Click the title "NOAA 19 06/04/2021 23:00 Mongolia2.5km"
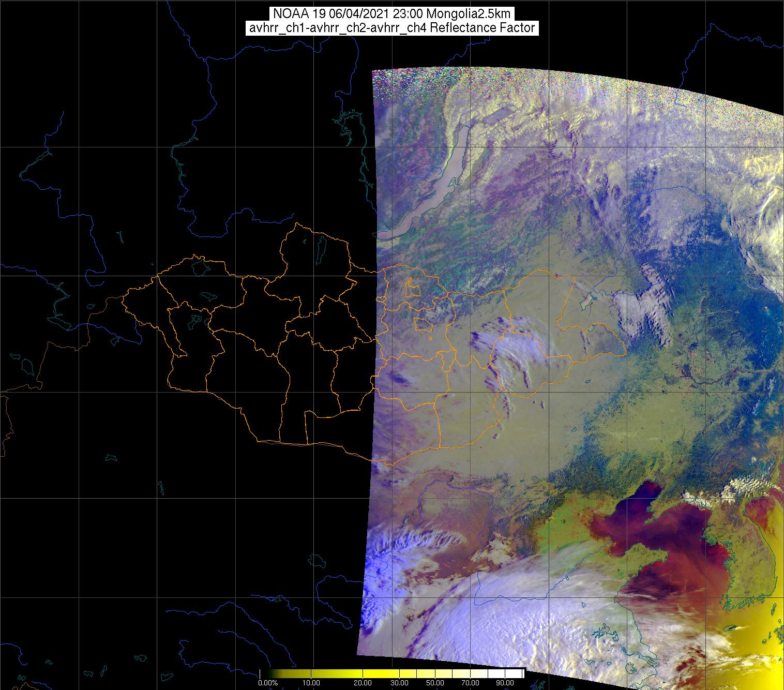This screenshot has width=784, height=690. point(391,14)
